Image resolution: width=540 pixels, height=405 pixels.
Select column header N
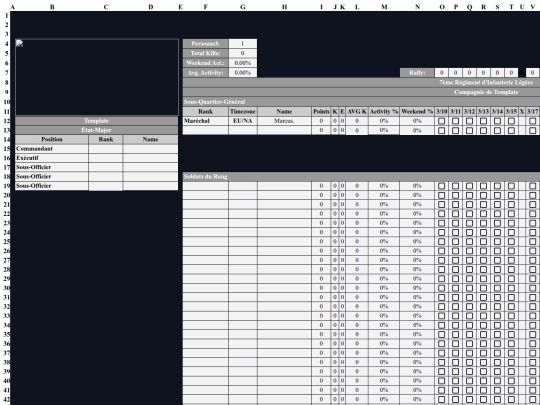pos(417,7)
